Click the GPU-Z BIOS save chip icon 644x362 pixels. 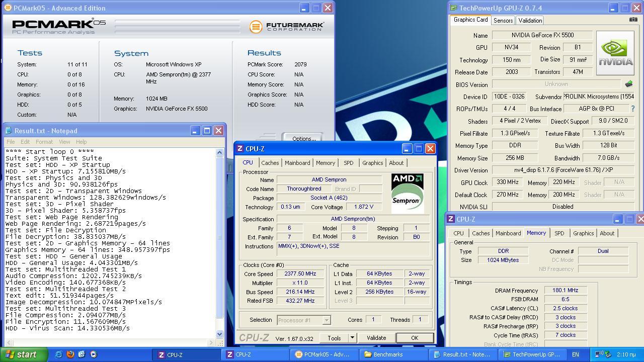628,84
